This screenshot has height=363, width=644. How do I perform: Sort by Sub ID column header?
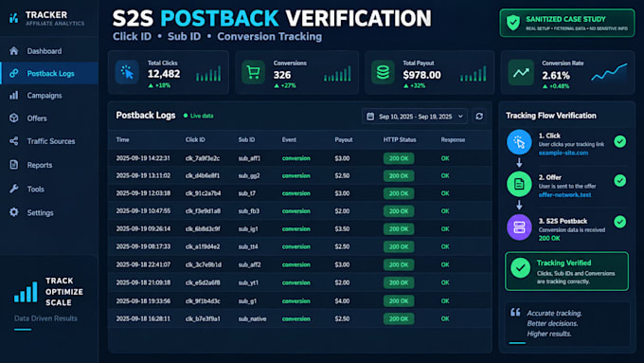click(x=246, y=139)
